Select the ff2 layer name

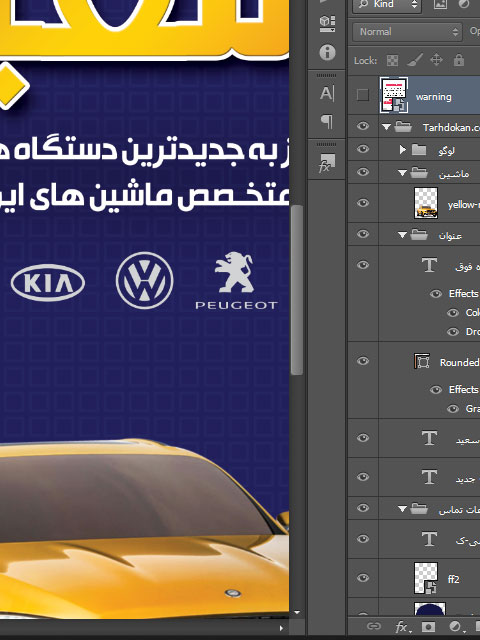[x=453, y=579]
